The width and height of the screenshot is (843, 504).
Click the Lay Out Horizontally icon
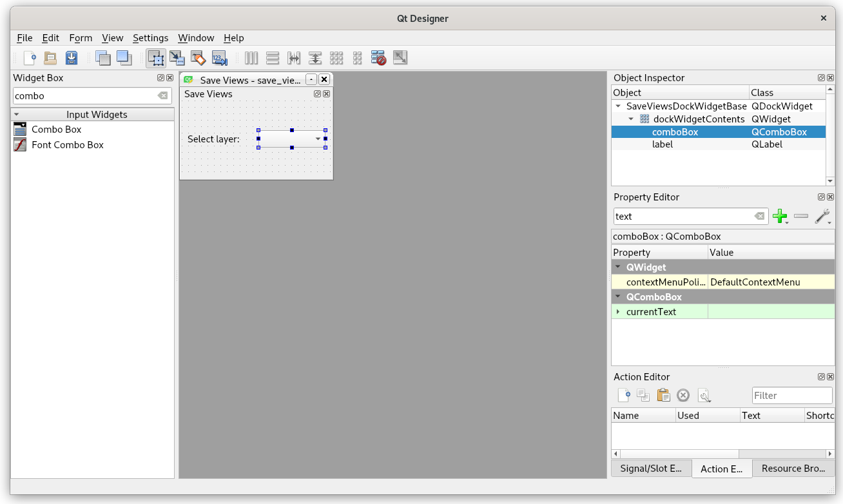tap(251, 58)
